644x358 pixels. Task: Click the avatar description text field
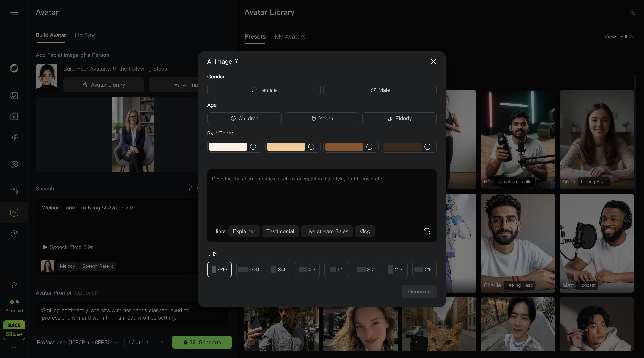pos(321,194)
